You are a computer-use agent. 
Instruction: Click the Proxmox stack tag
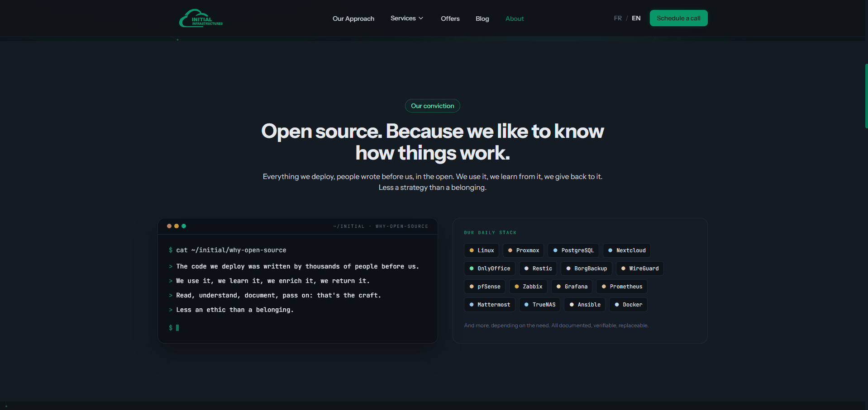click(x=523, y=250)
